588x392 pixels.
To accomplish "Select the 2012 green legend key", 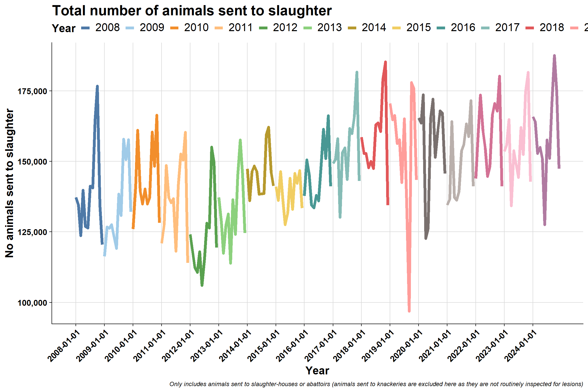I will coord(263,28).
